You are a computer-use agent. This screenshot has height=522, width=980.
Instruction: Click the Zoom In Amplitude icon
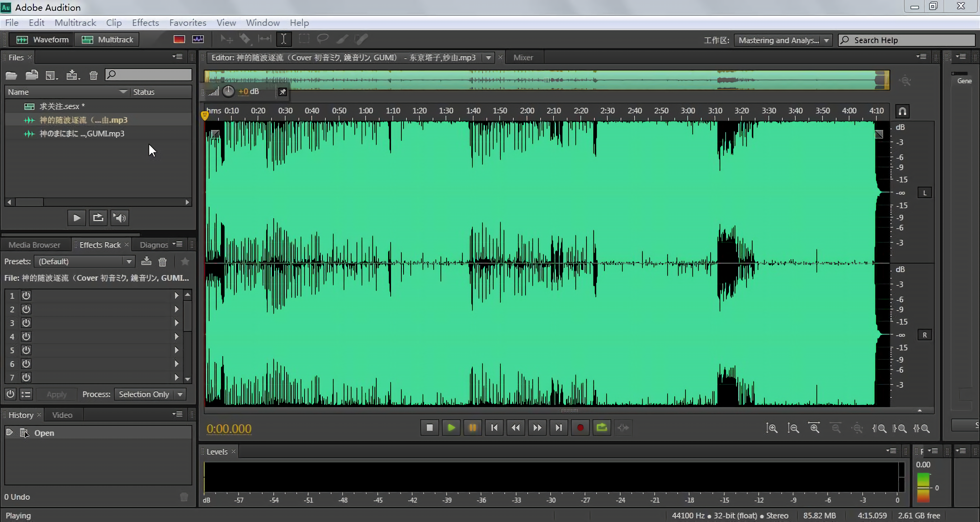(x=772, y=427)
